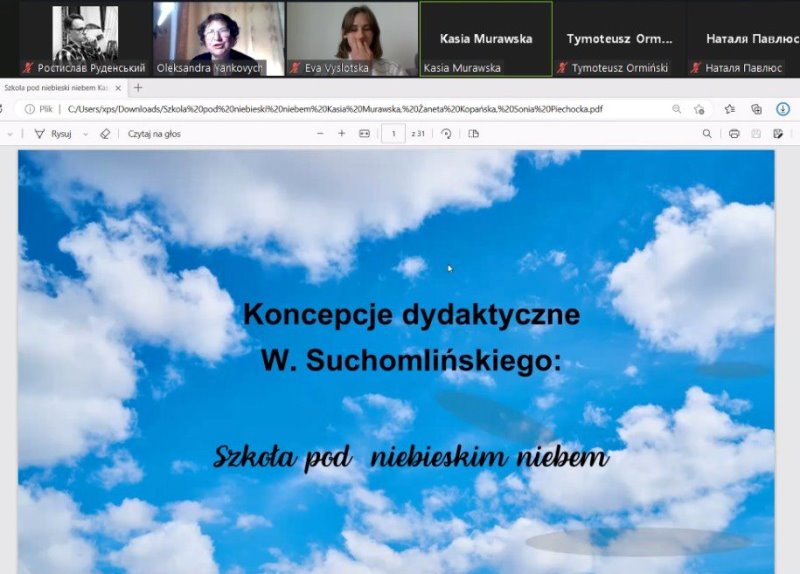Select Oleksandra Yankovych video tile
800x574 pixels.
(219, 39)
